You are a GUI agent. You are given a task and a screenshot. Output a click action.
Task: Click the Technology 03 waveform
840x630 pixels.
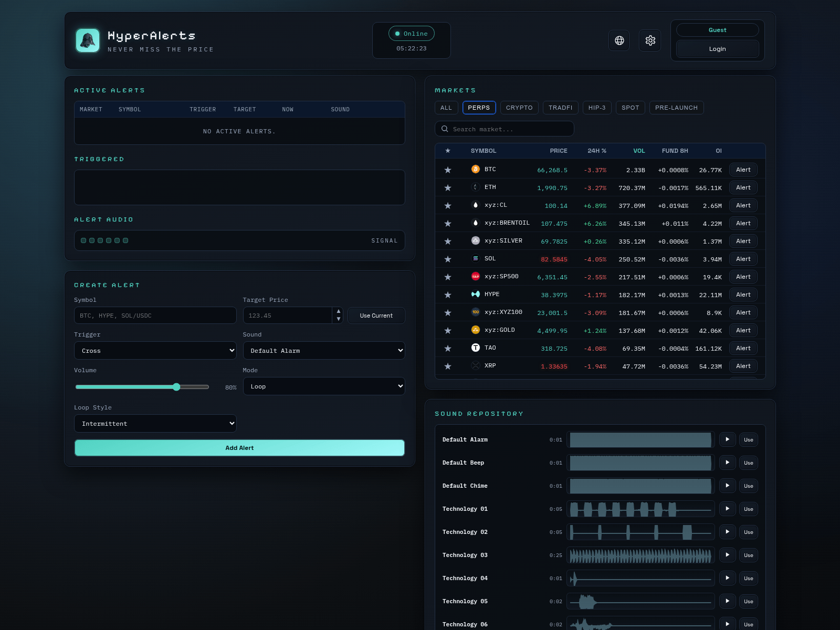tap(640, 555)
